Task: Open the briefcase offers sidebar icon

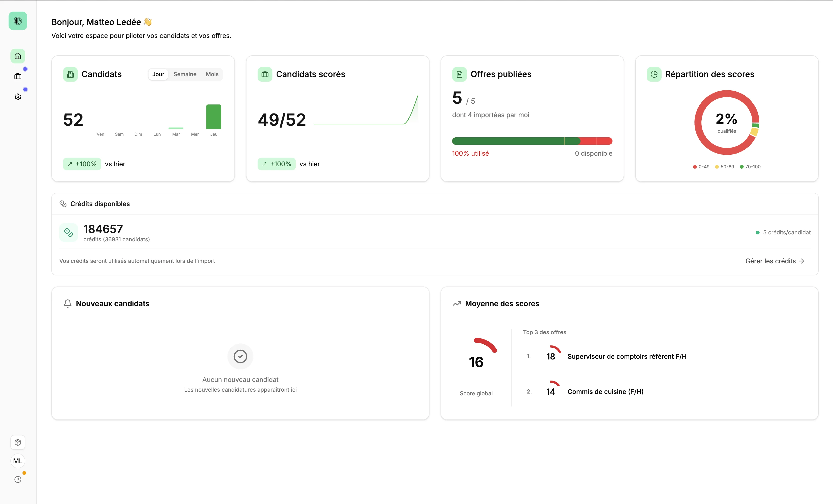Action: pyautogui.click(x=18, y=76)
